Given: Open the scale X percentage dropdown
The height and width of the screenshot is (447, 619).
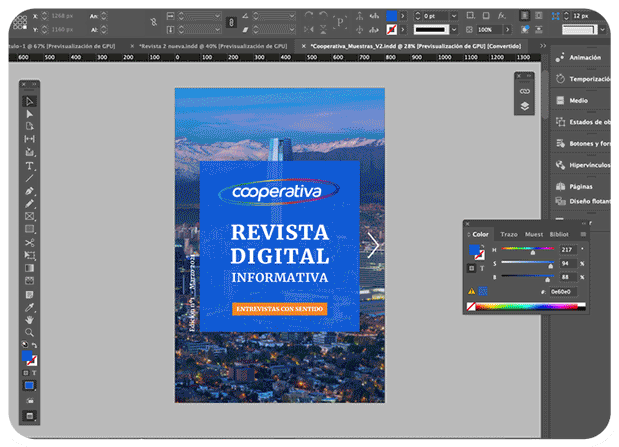Looking at the screenshot, I should (217, 16).
